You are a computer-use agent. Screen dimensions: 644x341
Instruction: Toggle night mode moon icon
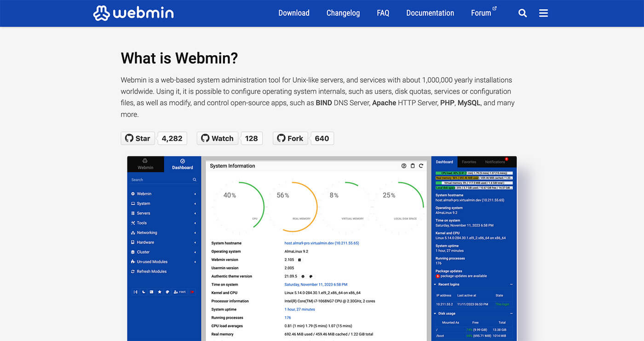(x=143, y=292)
